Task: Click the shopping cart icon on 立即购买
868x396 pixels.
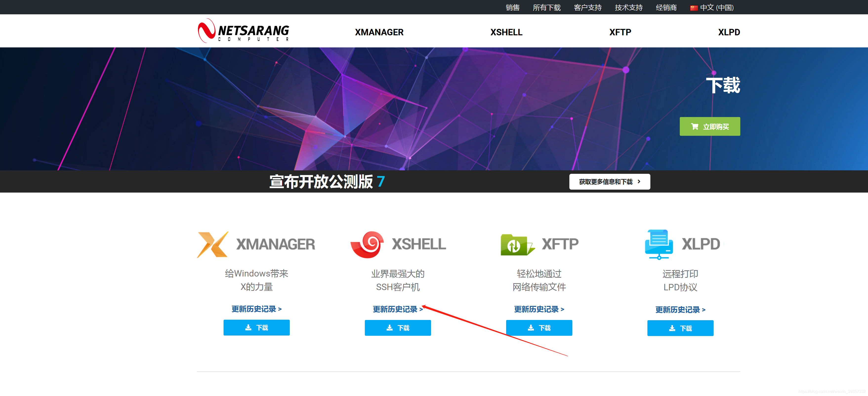Action: tap(694, 126)
